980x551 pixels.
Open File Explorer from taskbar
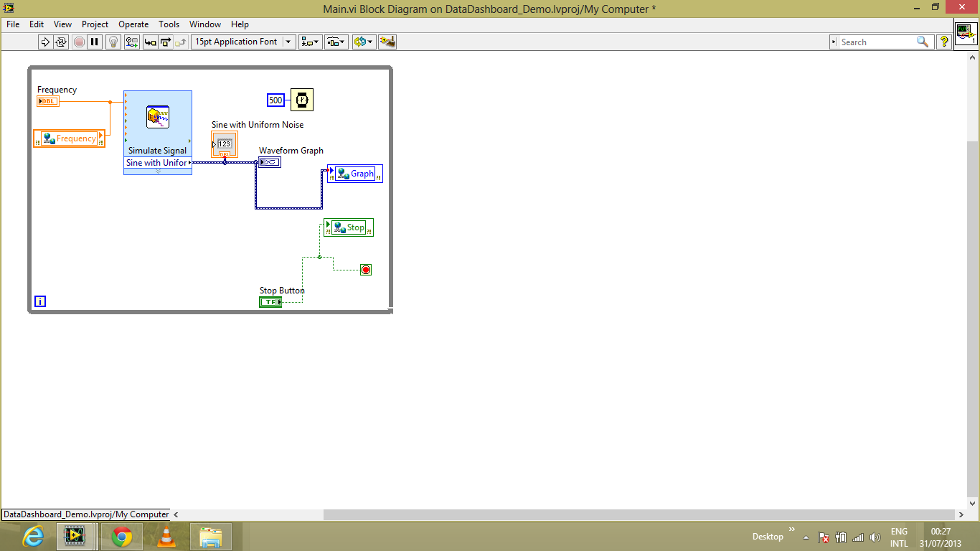(211, 536)
